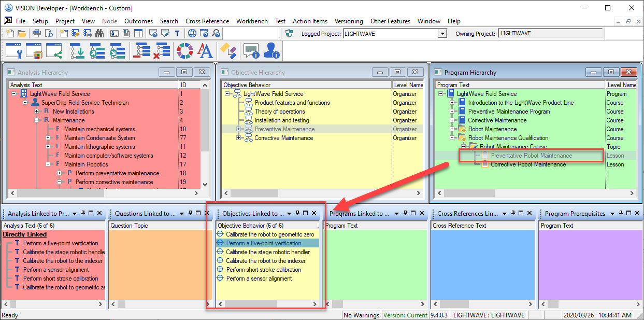Open the Analysis Linked panel options arrow
The image size is (644, 320).
pyautogui.click(x=75, y=213)
